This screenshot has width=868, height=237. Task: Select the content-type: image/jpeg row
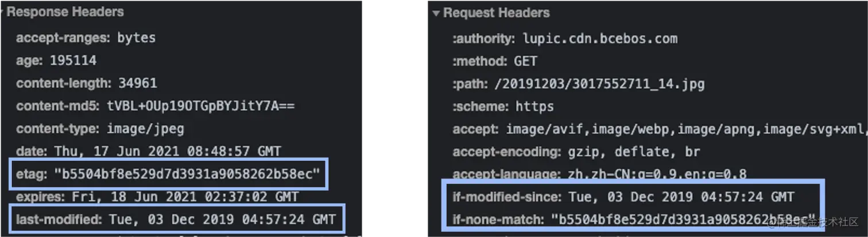click(x=100, y=129)
